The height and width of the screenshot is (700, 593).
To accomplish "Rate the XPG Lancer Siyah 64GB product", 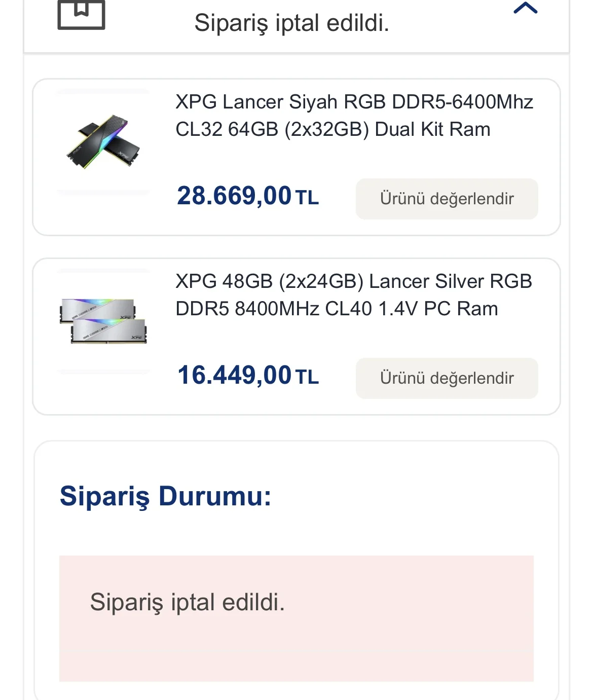I will [447, 199].
